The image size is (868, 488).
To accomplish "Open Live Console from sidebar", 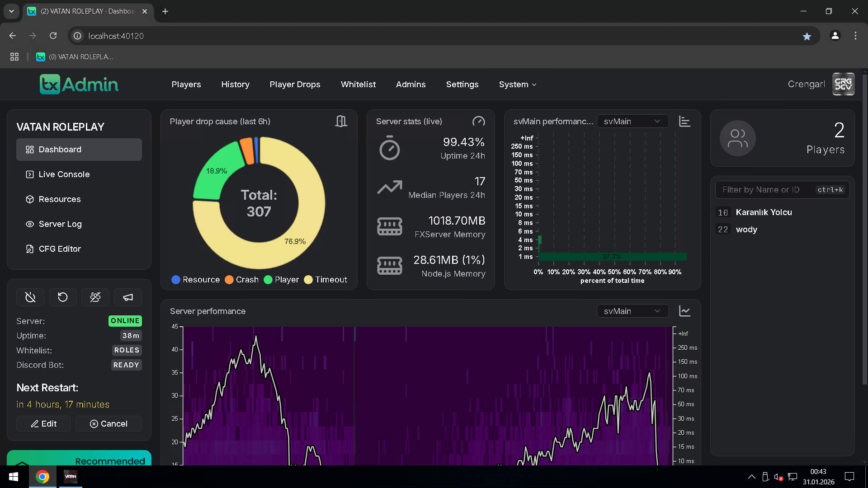I will coord(79,174).
